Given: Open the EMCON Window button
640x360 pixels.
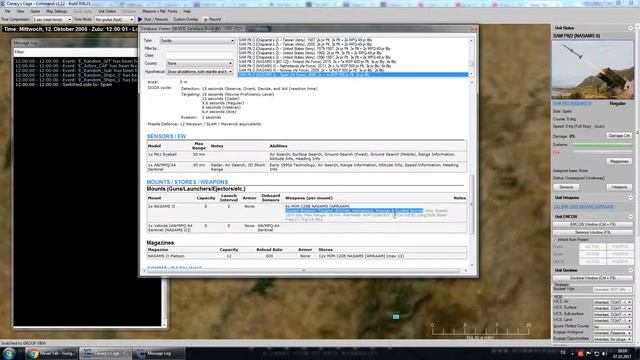Looking at the screenshot, I should pyautogui.click(x=592, y=224).
